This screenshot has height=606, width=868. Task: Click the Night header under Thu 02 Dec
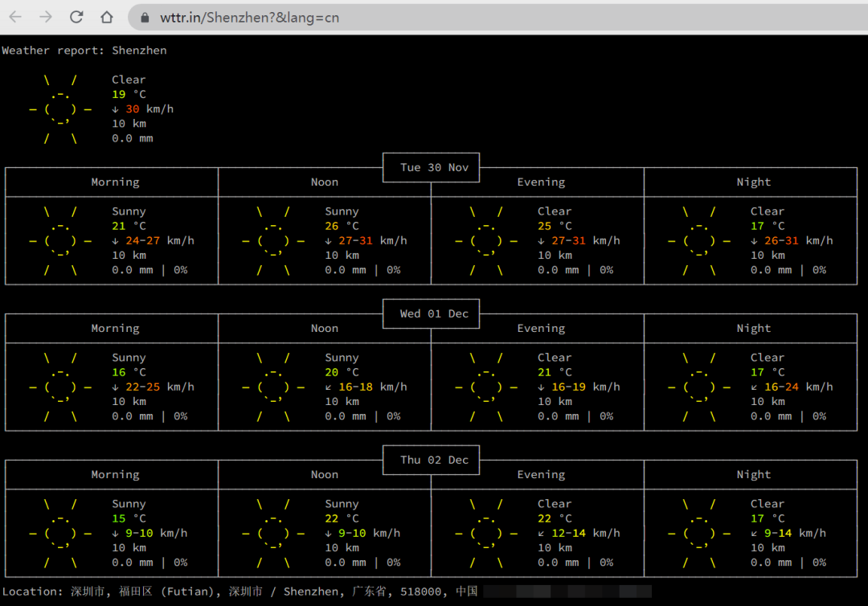pos(753,474)
